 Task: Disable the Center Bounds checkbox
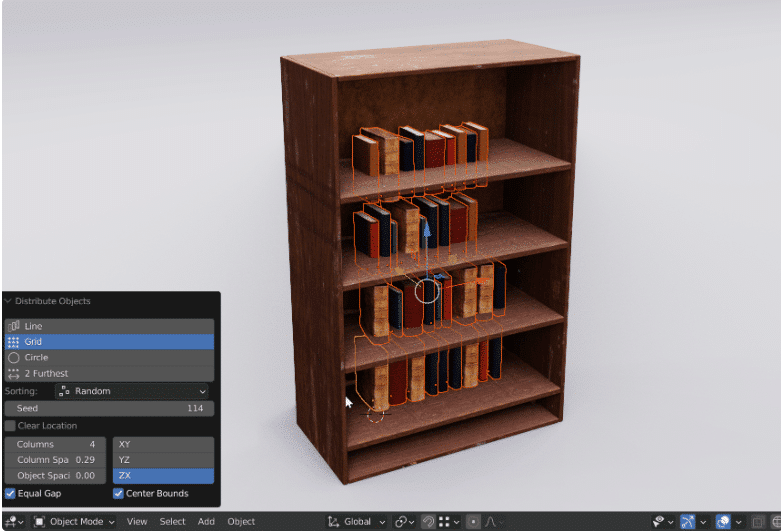click(x=119, y=493)
